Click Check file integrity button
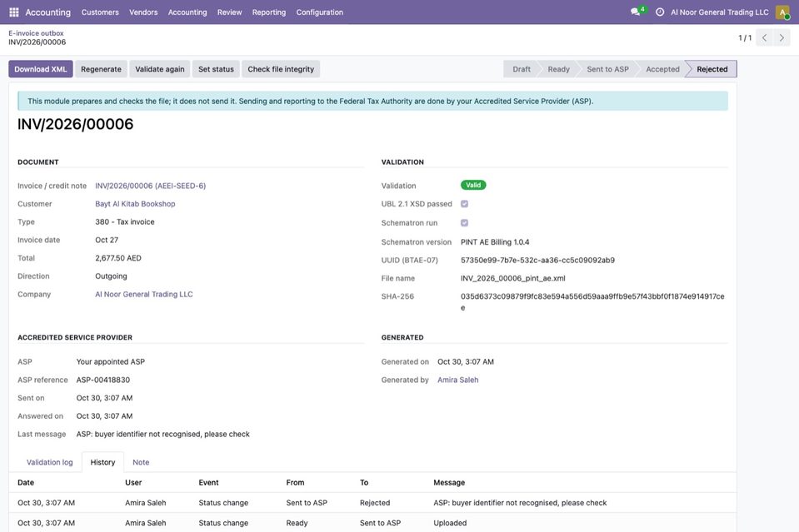Image resolution: width=799 pixels, height=532 pixels. click(281, 69)
